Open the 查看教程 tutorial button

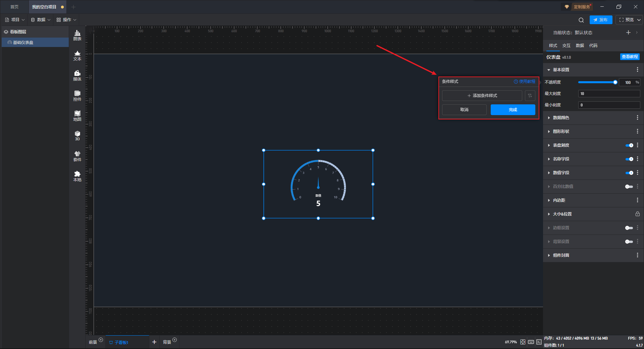coord(630,57)
